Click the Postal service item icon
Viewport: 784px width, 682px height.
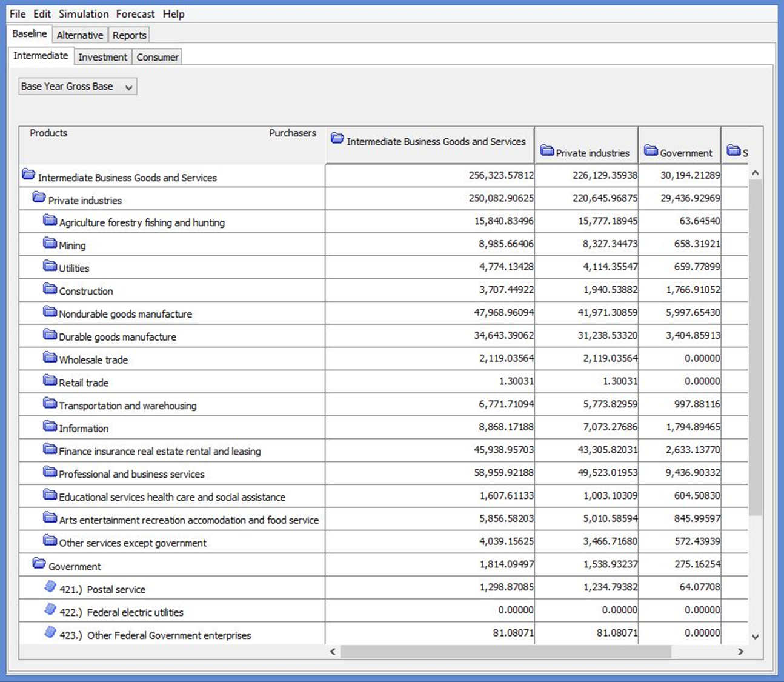pyautogui.click(x=50, y=586)
